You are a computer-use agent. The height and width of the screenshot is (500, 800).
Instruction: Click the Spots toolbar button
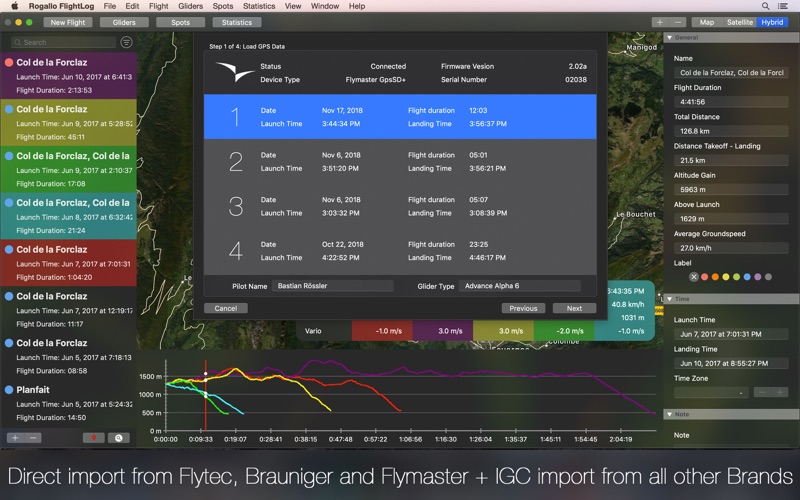tap(181, 22)
